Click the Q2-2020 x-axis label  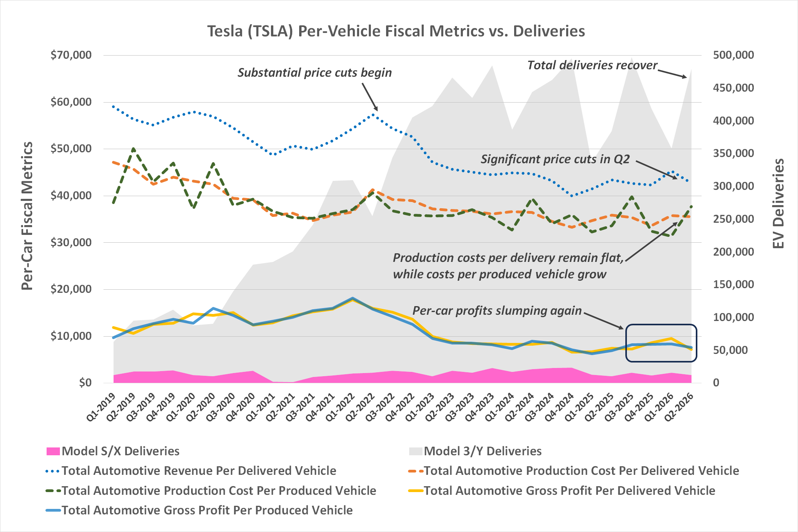click(201, 408)
